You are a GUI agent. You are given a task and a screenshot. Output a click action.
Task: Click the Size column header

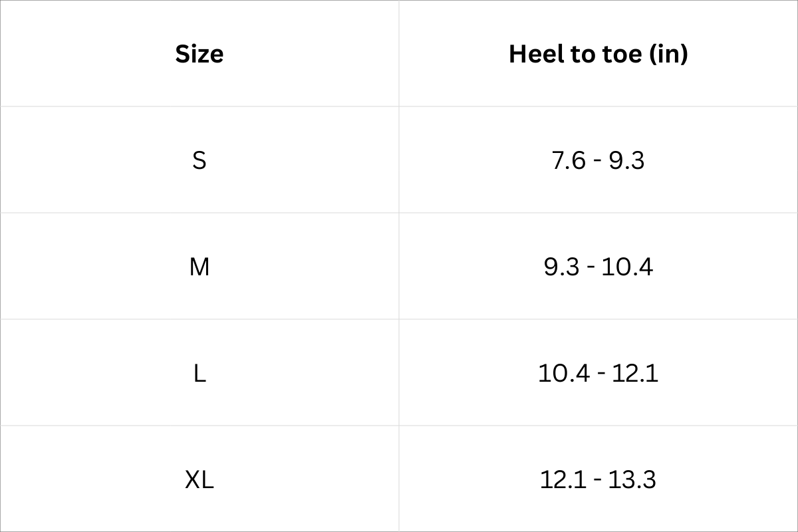pyautogui.click(x=199, y=54)
